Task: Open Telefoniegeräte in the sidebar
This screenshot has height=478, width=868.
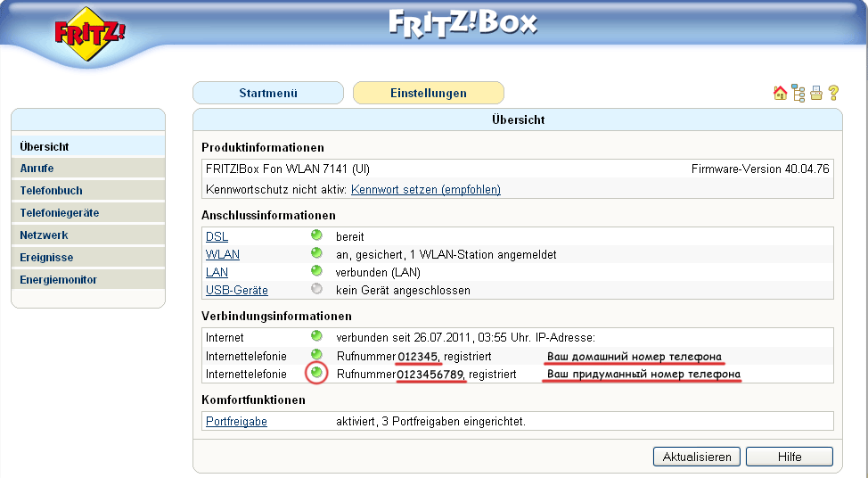Action: [88, 212]
